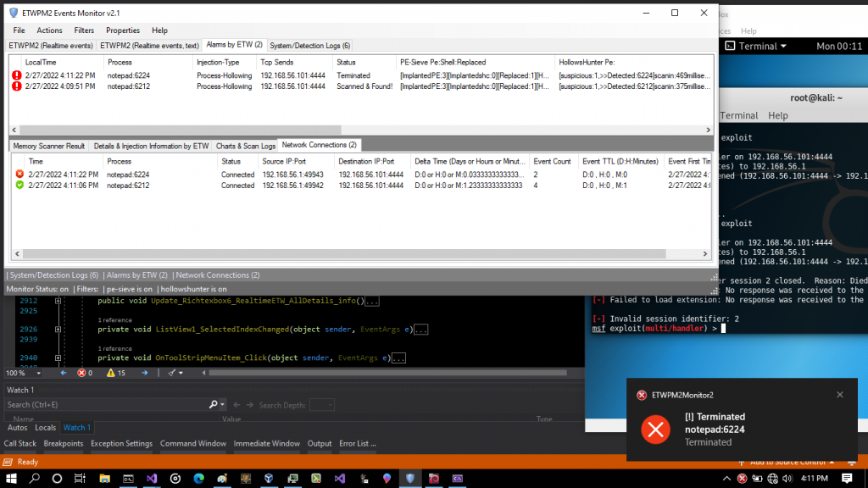Open Microsoft Edge from the taskbar
This screenshot has width=868, height=488.
tap(199, 479)
